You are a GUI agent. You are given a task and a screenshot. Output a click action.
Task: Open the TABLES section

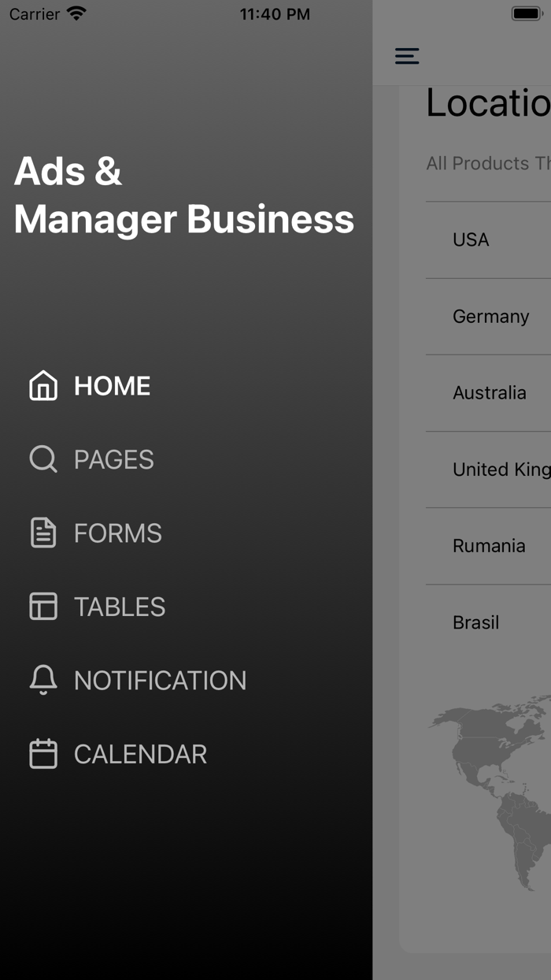click(120, 607)
